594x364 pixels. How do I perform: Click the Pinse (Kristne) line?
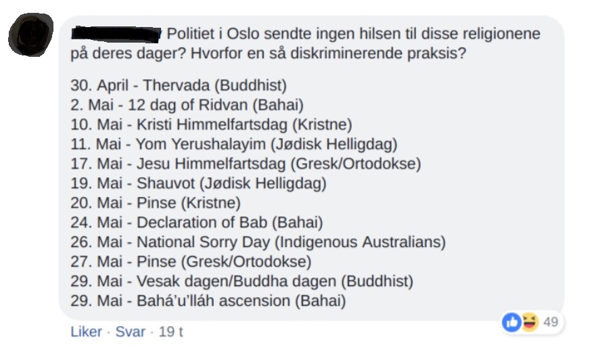pos(156,204)
